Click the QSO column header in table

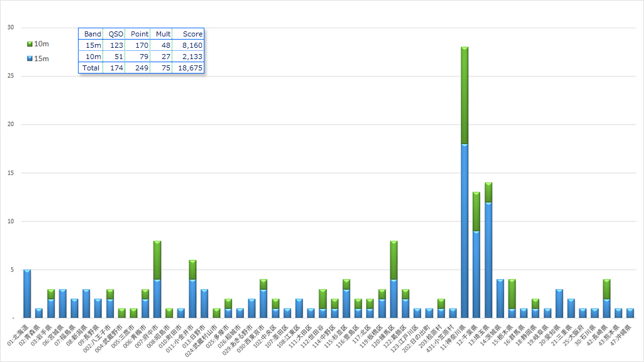[116, 34]
